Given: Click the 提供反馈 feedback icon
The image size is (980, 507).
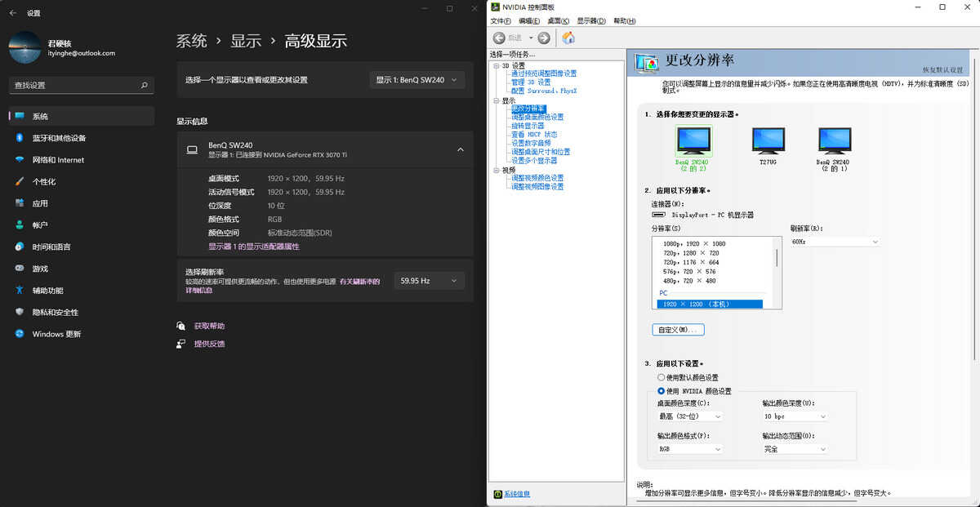Looking at the screenshot, I should click(181, 344).
